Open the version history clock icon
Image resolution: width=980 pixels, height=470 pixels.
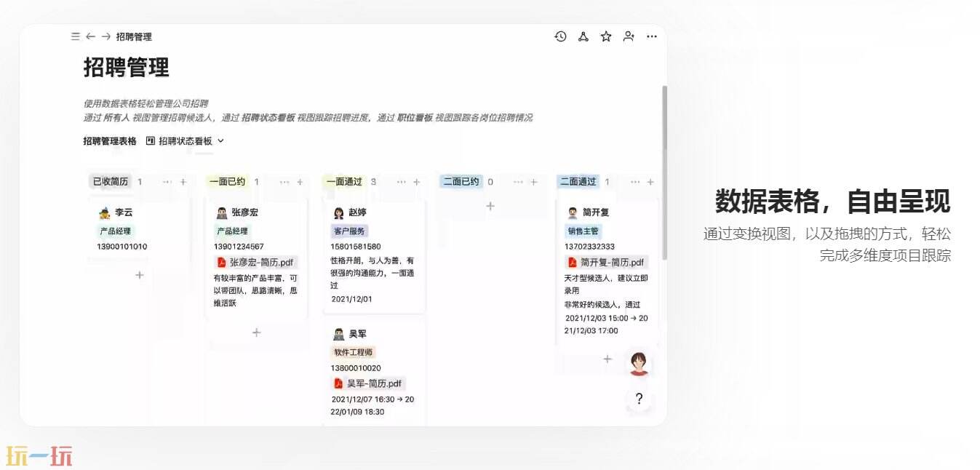point(560,36)
